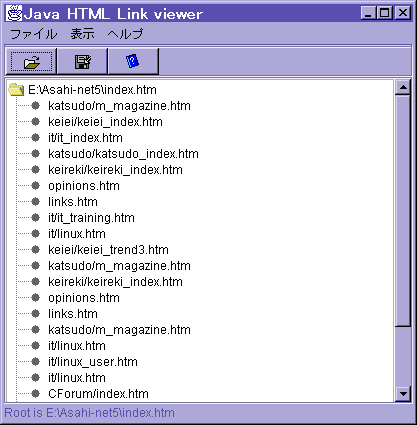
Task: Select it/linux_user.htm entry
Action: [93, 362]
